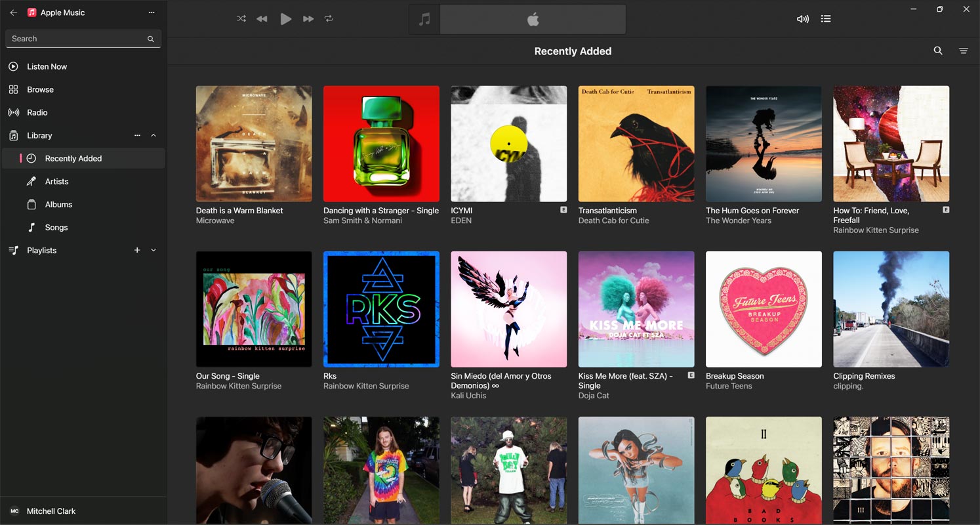The image size is (980, 525).
Task: Open the Breakup Season album artwork
Action: coord(764,309)
